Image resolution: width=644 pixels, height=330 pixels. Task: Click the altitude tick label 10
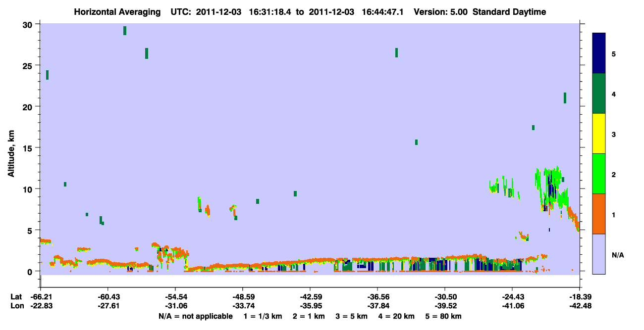tap(28, 189)
